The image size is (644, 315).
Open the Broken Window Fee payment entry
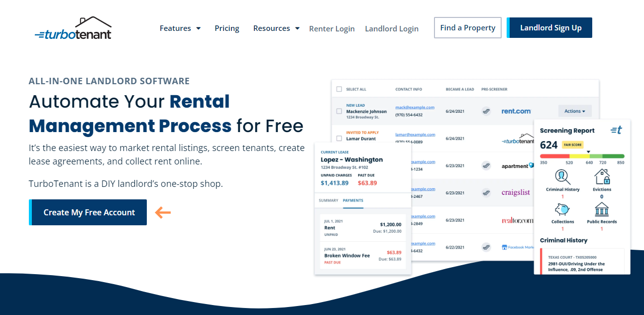363,255
